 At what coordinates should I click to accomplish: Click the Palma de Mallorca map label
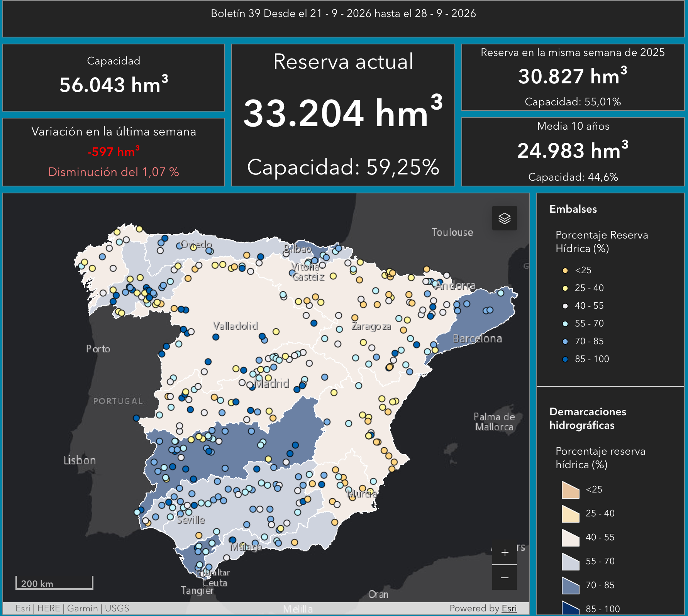point(494,422)
